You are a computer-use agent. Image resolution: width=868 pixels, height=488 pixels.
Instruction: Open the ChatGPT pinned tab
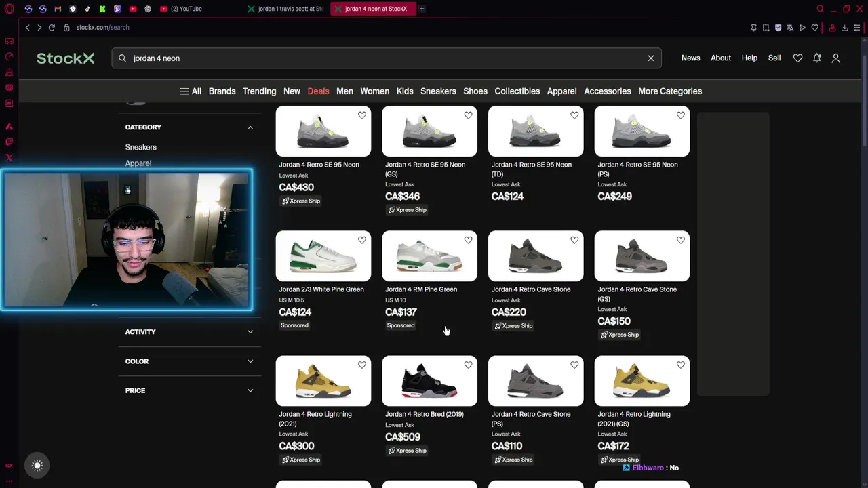coord(147,9)
